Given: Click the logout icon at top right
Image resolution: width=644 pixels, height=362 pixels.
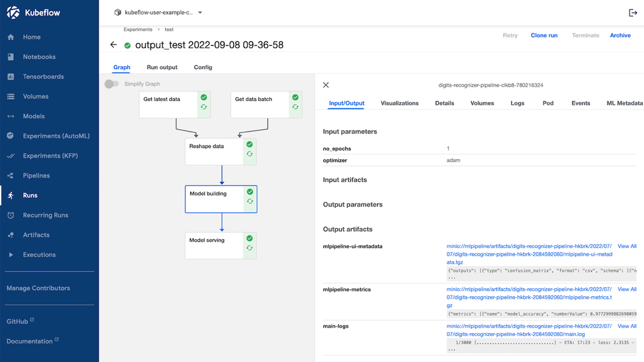Looking at the screenshot, I should click(x=633, y=13).
